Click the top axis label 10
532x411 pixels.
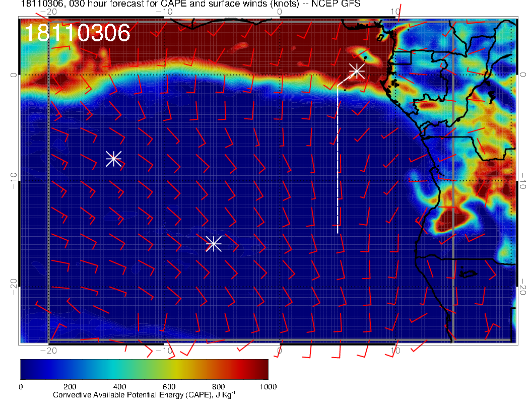coord(395,12)
